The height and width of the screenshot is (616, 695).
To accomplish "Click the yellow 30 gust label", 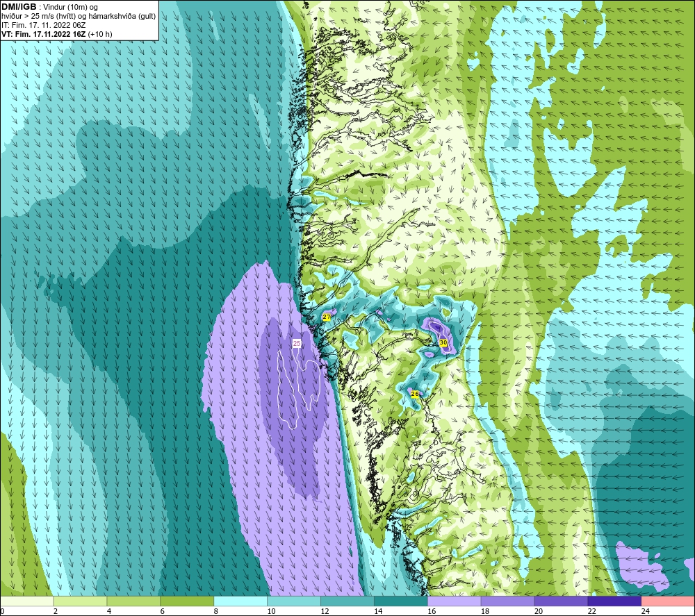I will [x=443, y=342].
